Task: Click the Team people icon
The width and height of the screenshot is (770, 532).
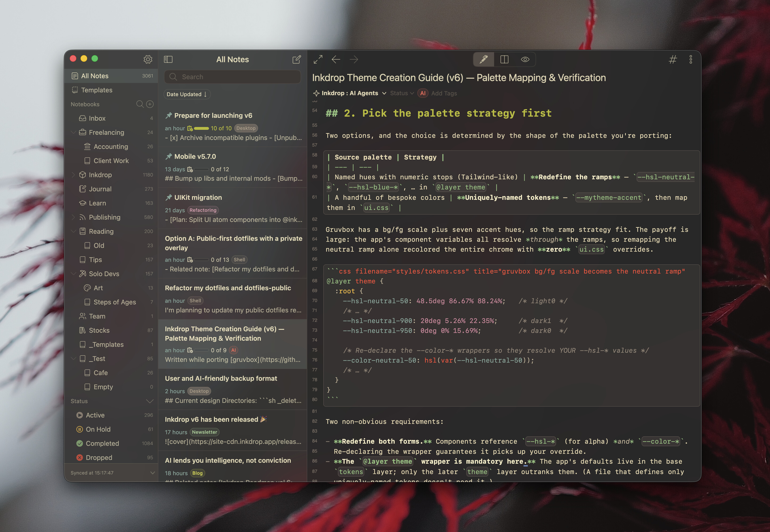Action: click(x=82, y=316)
